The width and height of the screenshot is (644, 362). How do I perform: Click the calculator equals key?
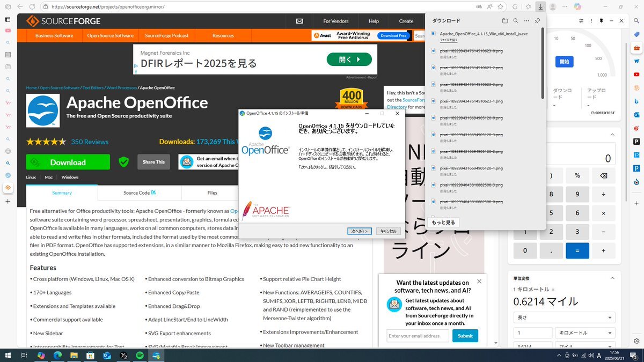pos(577,250)
